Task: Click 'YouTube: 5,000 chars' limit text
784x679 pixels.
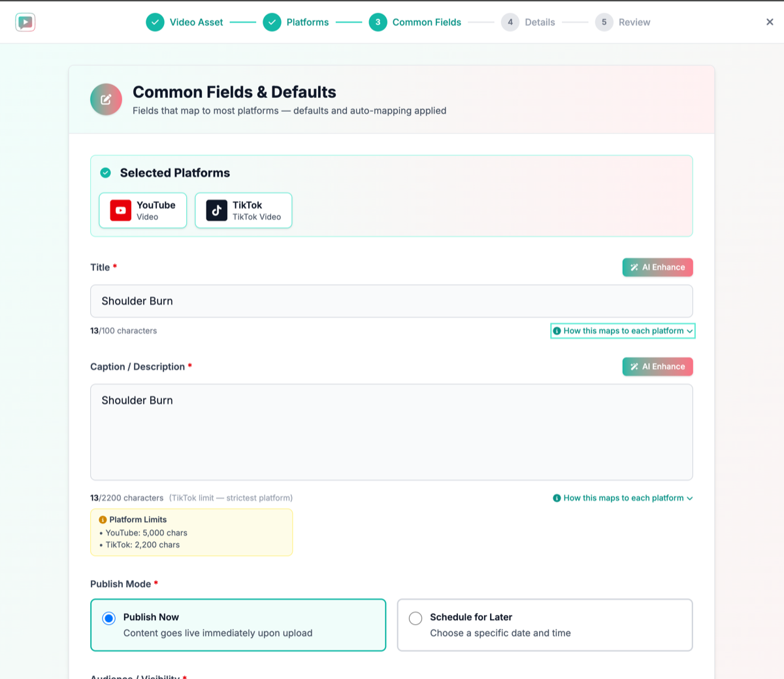Action: coord(146,533)
